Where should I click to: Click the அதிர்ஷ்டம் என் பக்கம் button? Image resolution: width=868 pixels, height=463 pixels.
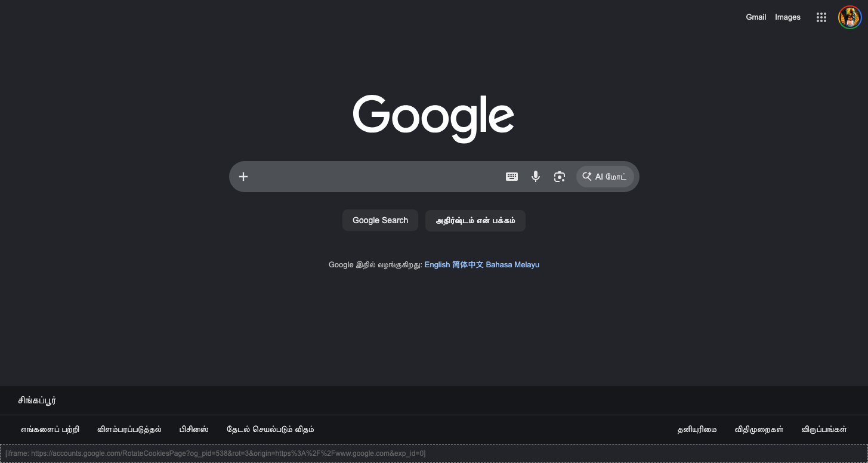(475, 220)
